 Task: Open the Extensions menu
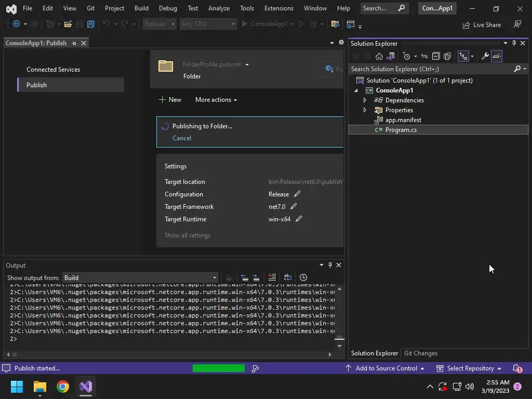click(x=279, y=8)
